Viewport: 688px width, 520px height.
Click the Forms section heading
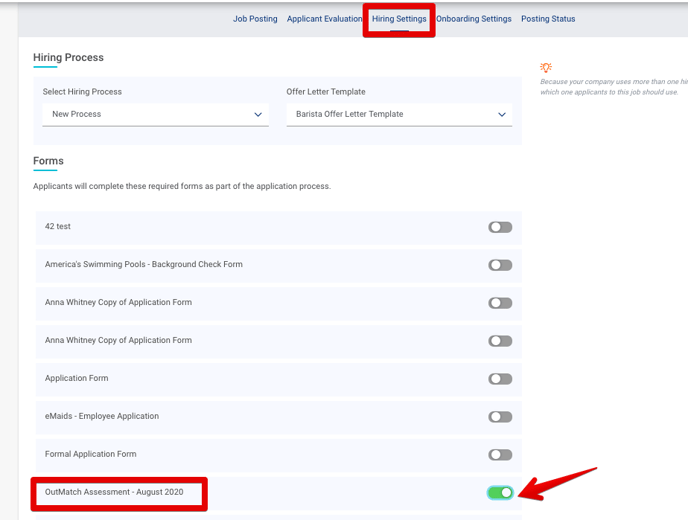pyautogui.click(x=48, y=161)
